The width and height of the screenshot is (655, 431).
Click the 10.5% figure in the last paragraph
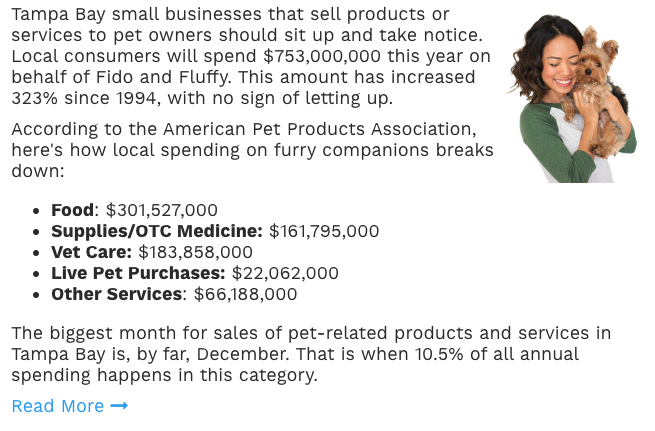439,354
